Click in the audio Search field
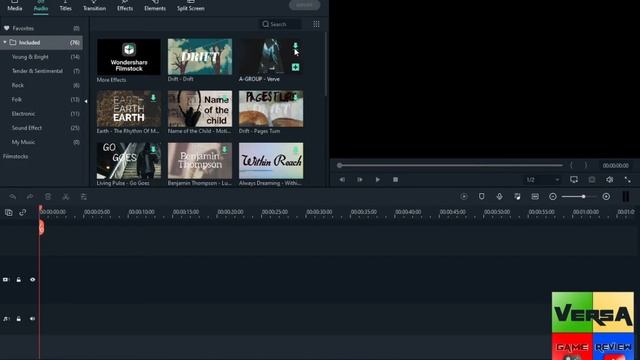The image size is (640, 360). 281,24
